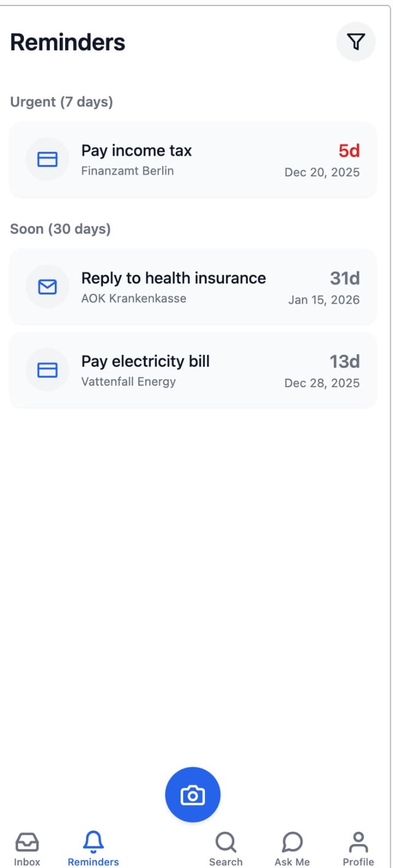Click the red 5d due countdown
Screen dimensions: 393x868
(349, 151)
